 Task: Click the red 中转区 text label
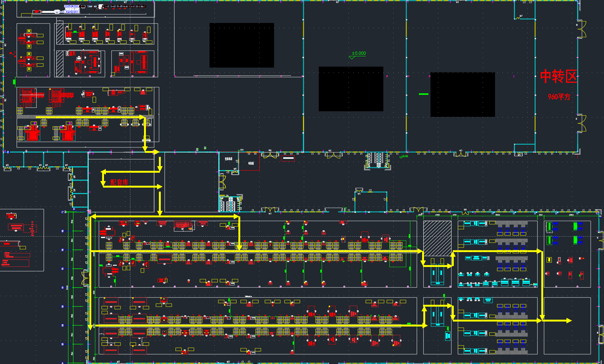tap(558, 76)
